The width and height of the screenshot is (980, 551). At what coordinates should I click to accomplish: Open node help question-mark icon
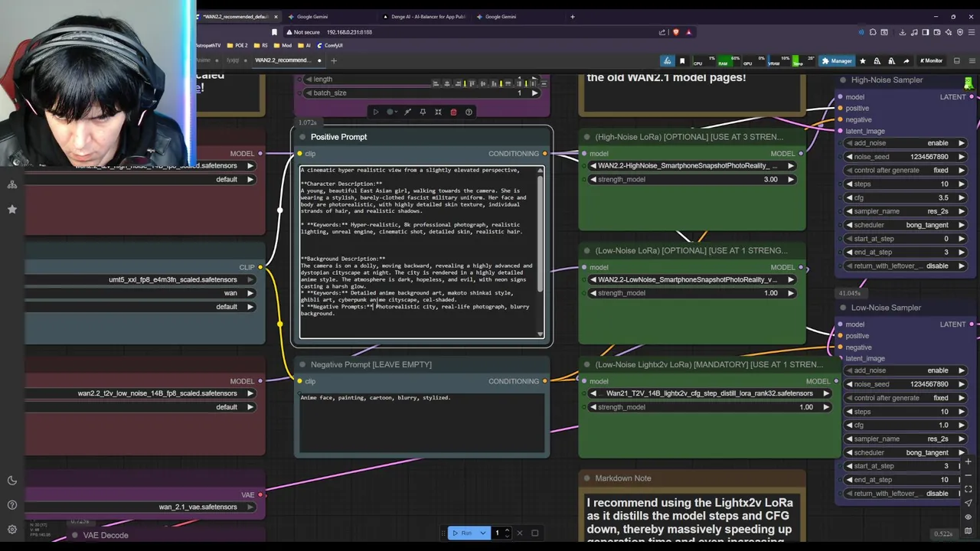[x=469, y=112]
